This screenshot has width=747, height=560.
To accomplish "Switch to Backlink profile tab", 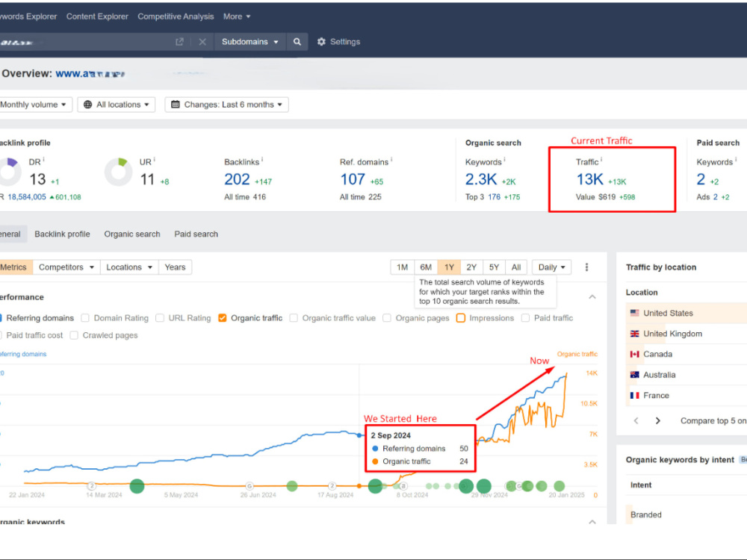I will coord(62,234).
